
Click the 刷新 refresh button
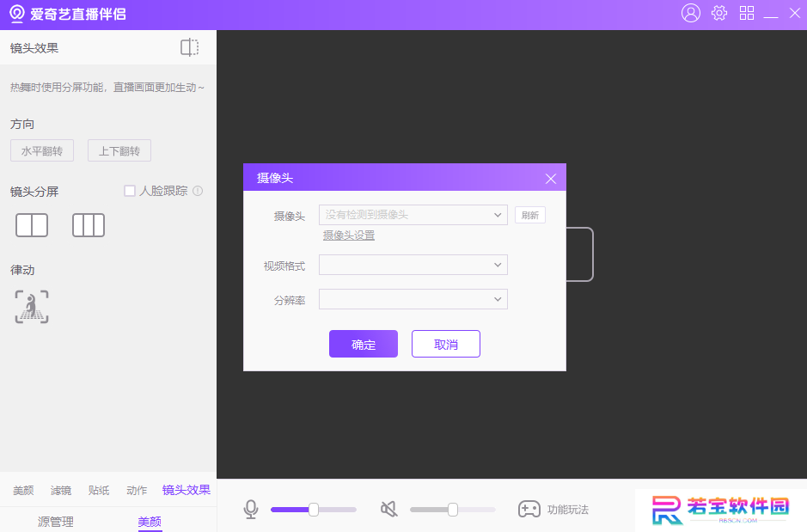[530, 215]
